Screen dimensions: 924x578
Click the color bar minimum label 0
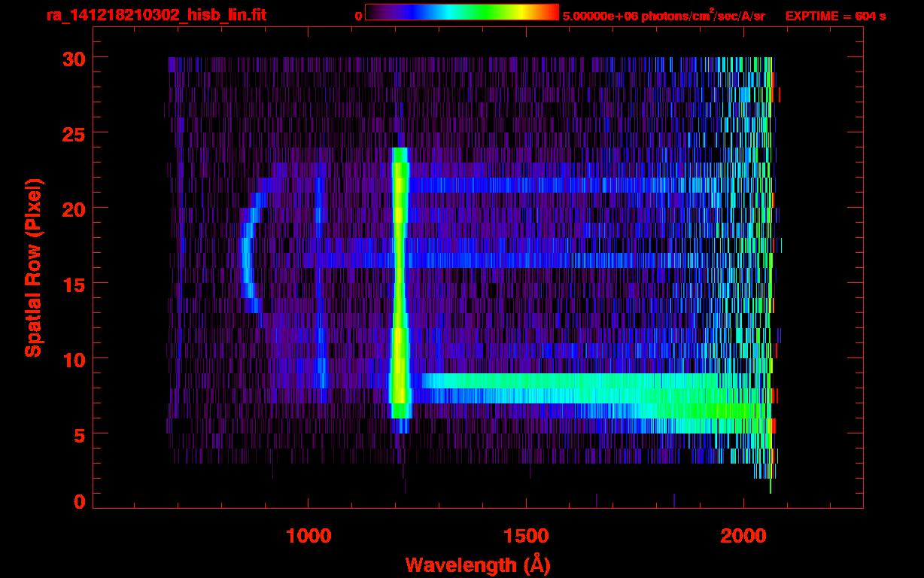pyautogui.click(x=358, y=15)
